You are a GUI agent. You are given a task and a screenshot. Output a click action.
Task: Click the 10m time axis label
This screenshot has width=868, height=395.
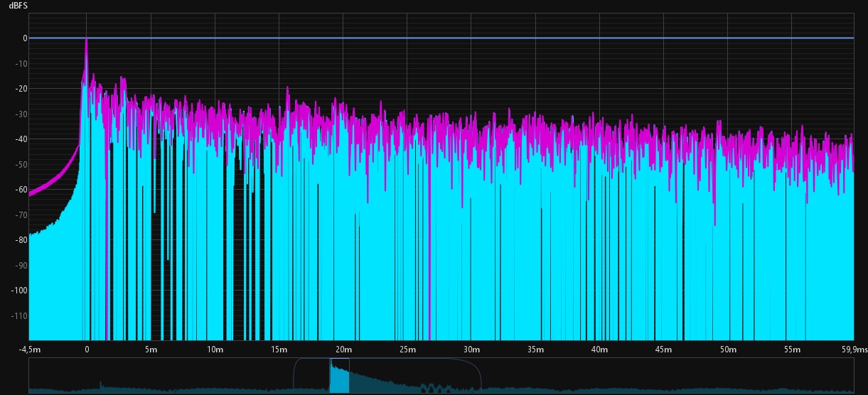point(215,350)
